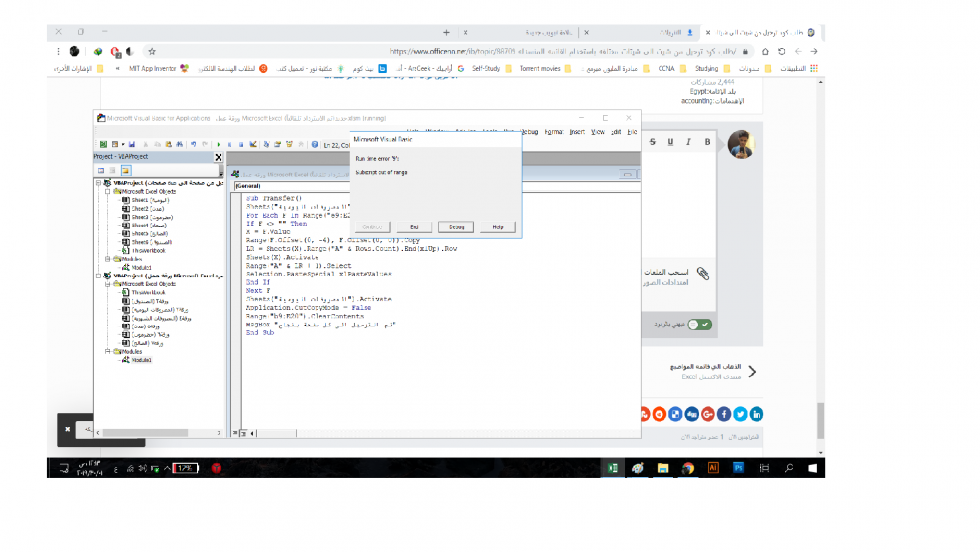Click the Debug button in error dialog
Image resolution: width=980 pixels, height=552 pixels.
coord(456,226)
